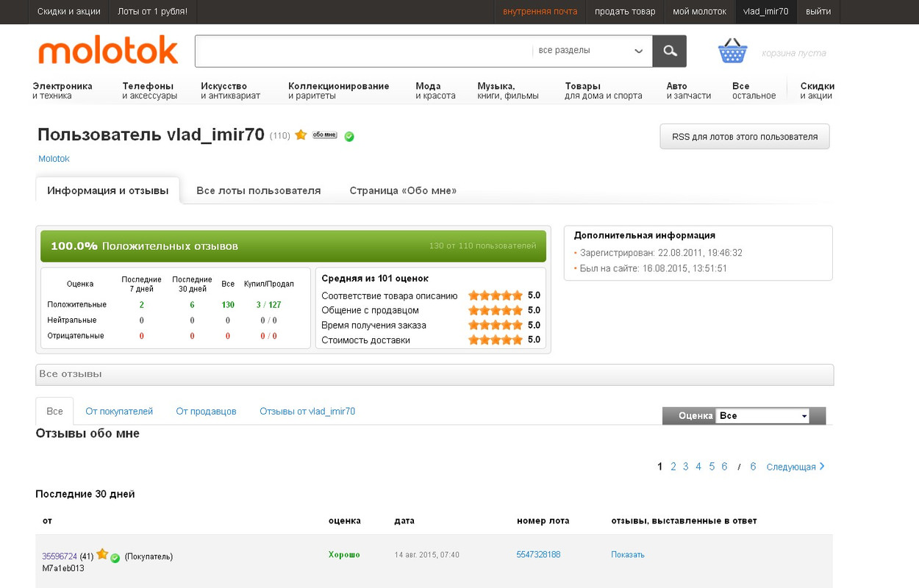Click the '3 / 127' Купил/Продал value
The height and width of the screenshot is (588, 919).
pos(268,304)
